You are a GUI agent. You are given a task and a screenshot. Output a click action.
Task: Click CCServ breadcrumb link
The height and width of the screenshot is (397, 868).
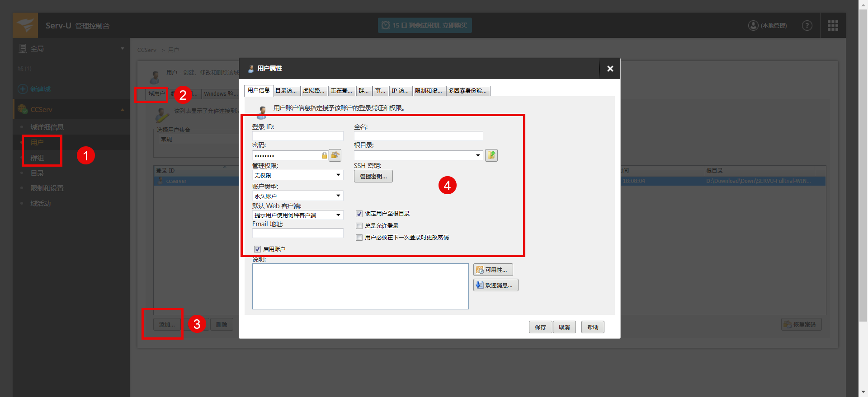147,50
